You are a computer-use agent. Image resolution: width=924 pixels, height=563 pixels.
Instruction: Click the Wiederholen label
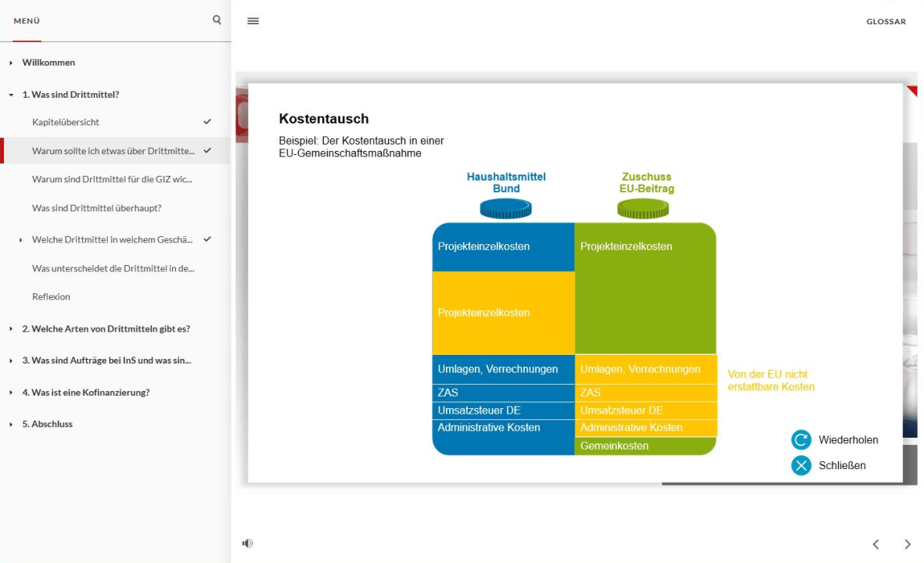pos(848,440)
